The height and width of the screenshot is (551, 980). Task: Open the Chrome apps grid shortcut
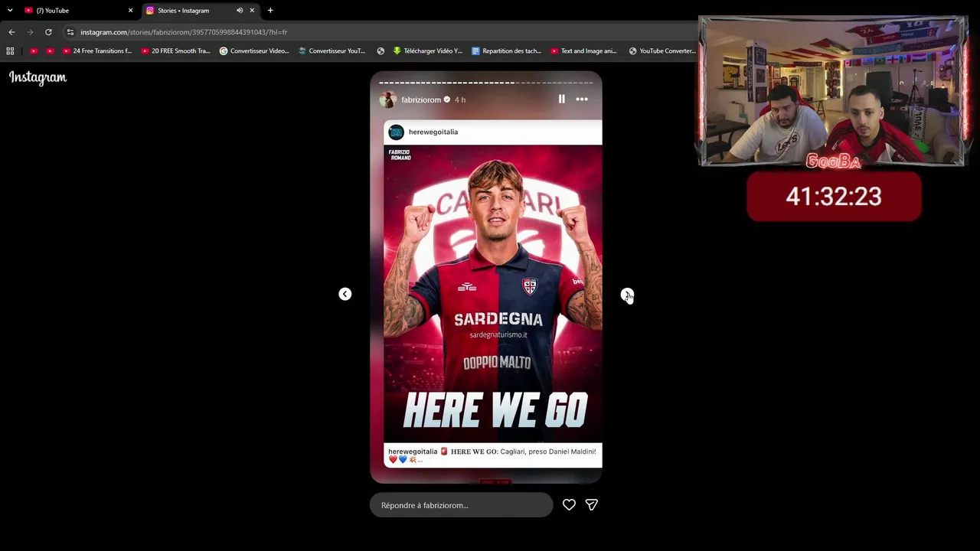coord(10,51)
